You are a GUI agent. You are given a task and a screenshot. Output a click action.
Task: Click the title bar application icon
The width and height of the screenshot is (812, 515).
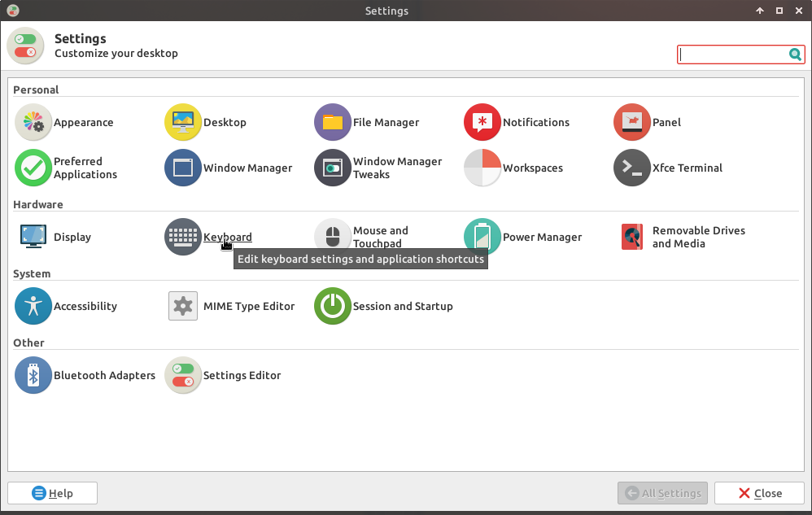point(13,11)
